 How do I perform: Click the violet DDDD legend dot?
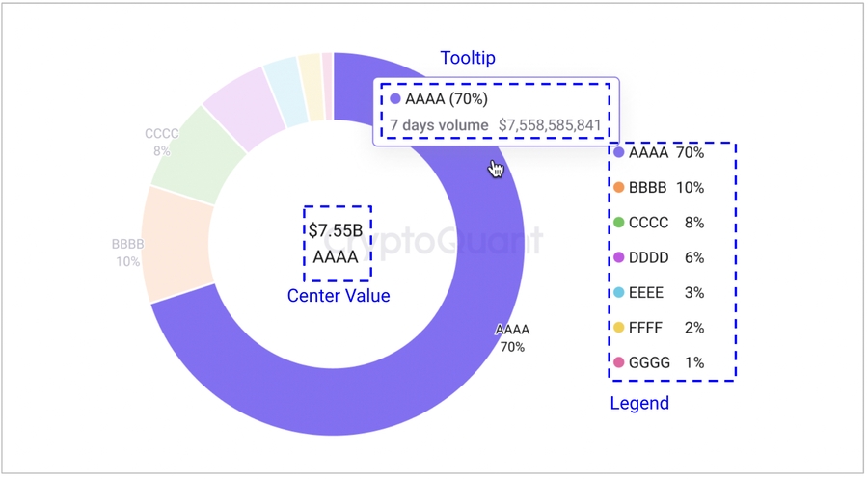pos(619,258)
